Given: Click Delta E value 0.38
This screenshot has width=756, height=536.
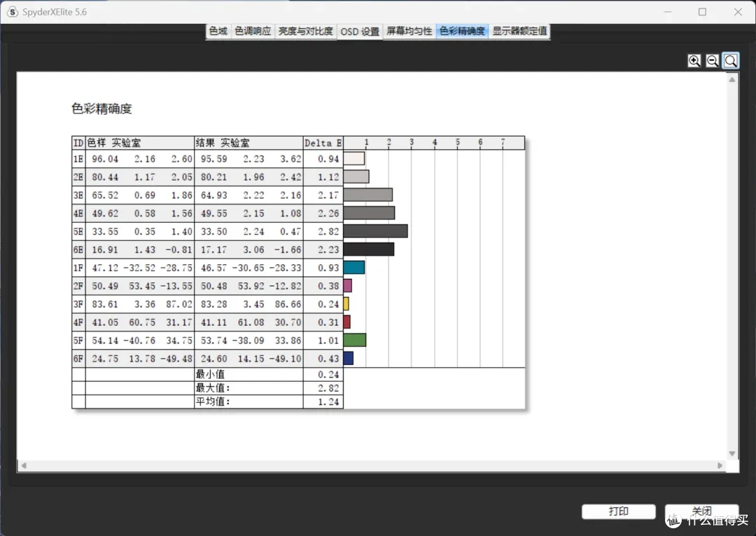Looking at the screenshot, I should (x=328, y=286).
